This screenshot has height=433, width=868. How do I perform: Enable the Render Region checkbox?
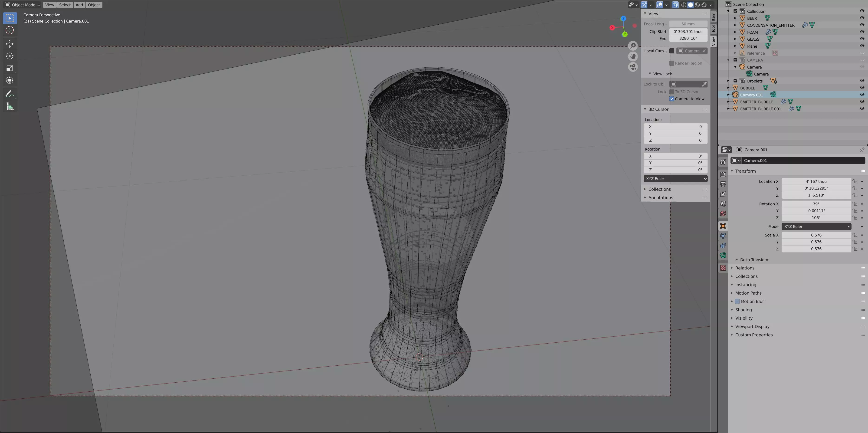point(671,63)
